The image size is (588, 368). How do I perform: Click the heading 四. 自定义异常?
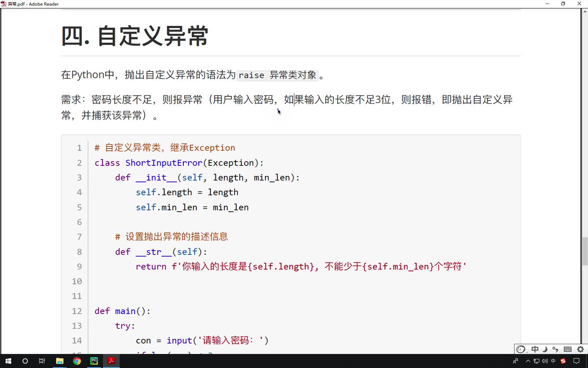coord(135,36)
